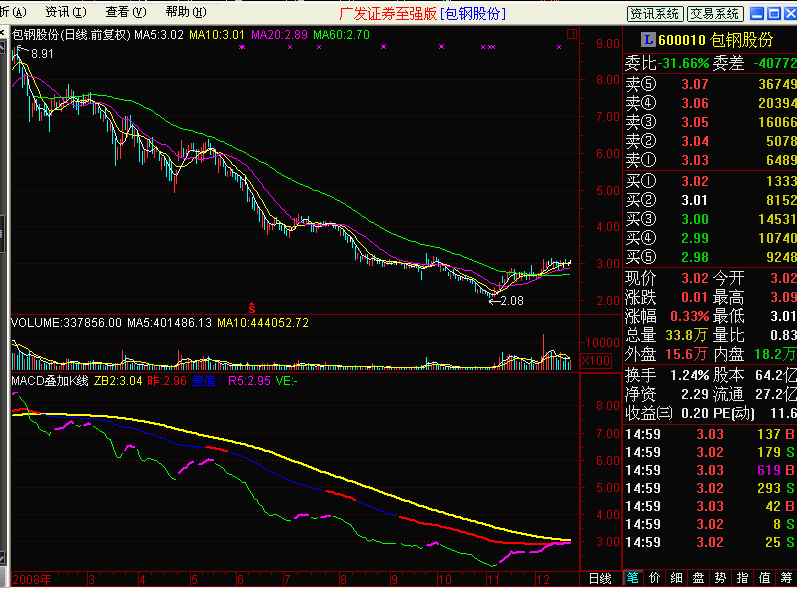Click the 资讯系统 button
Screen dimensions: 797x589
655,14
